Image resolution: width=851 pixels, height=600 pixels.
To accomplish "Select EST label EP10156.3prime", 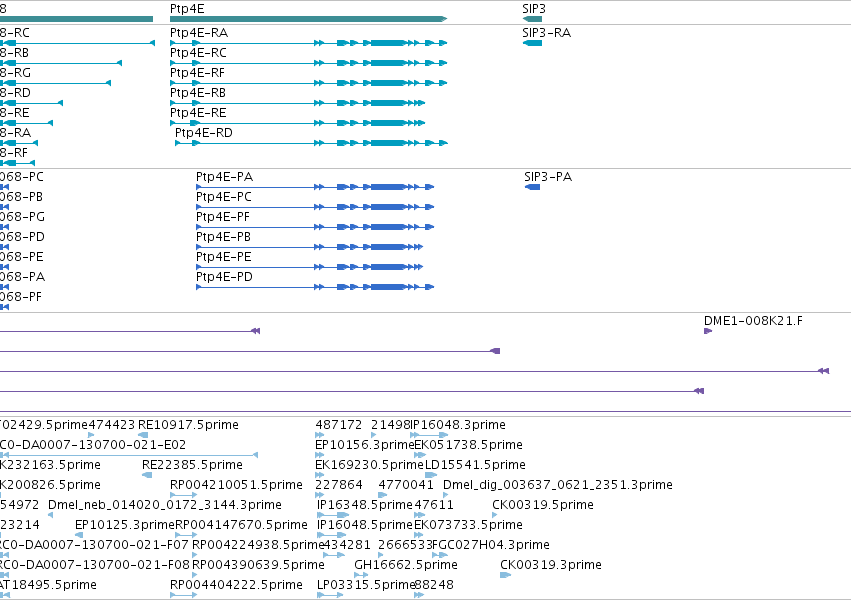I will coord(365,445).
